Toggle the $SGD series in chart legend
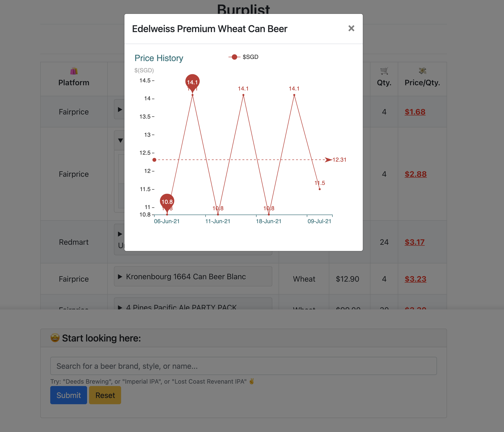Screen dimensions: 504x432 coord(243,57)
